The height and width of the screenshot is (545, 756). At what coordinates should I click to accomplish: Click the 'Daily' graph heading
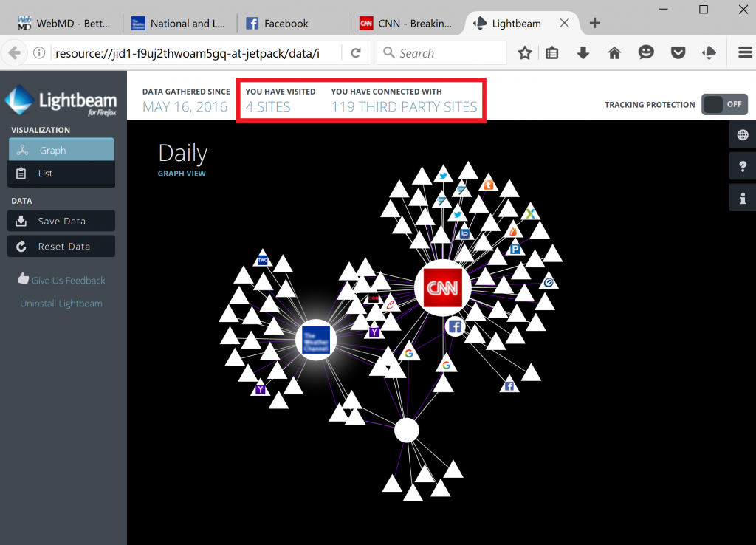[x=183, y=153]
